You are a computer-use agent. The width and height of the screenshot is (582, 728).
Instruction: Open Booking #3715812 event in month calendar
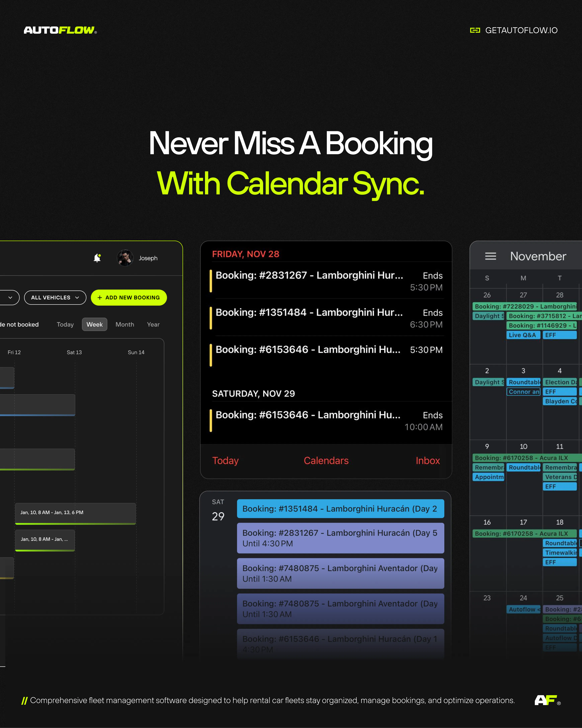coord(544,316)
